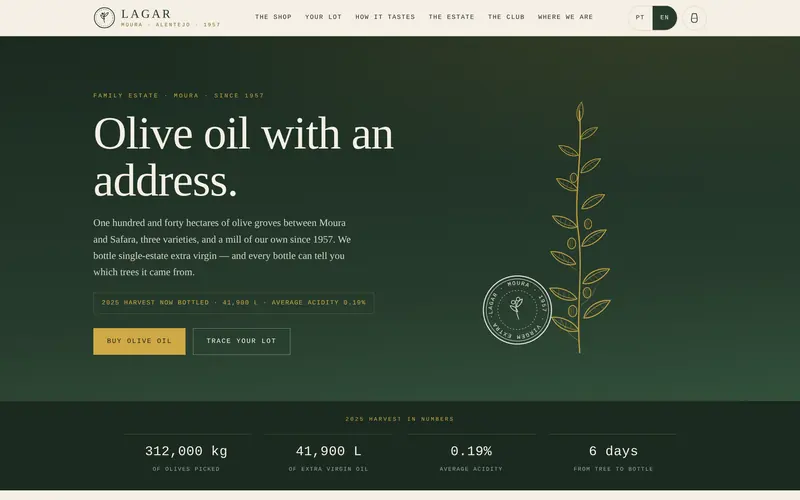Click 'Moura · Alentejo · 1957' header subtitle

170,25
